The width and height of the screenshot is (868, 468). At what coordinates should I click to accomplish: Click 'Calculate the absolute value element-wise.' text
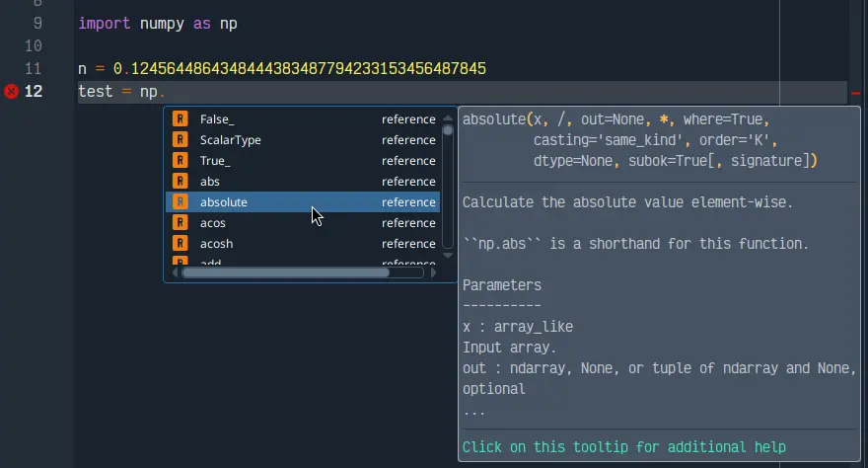coord(627,202)
